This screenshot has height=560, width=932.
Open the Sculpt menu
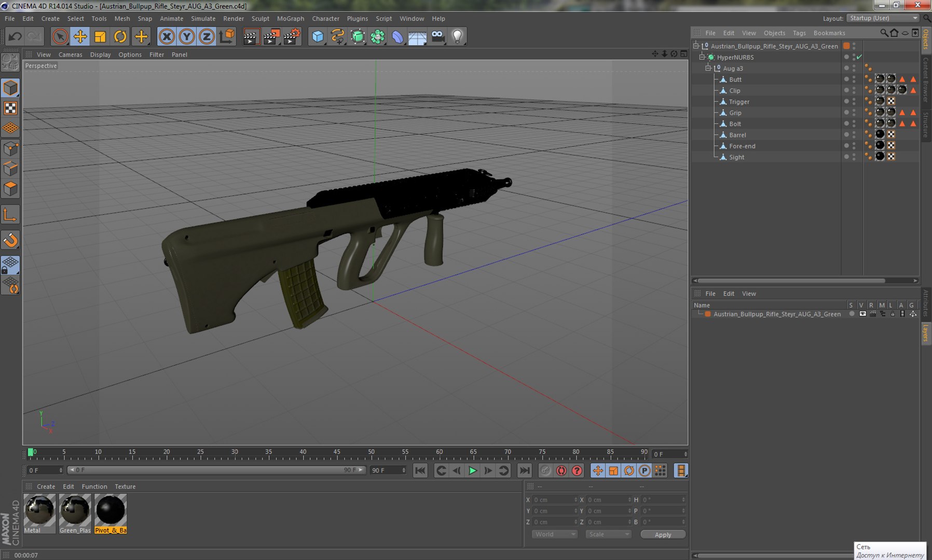[261, 19]
